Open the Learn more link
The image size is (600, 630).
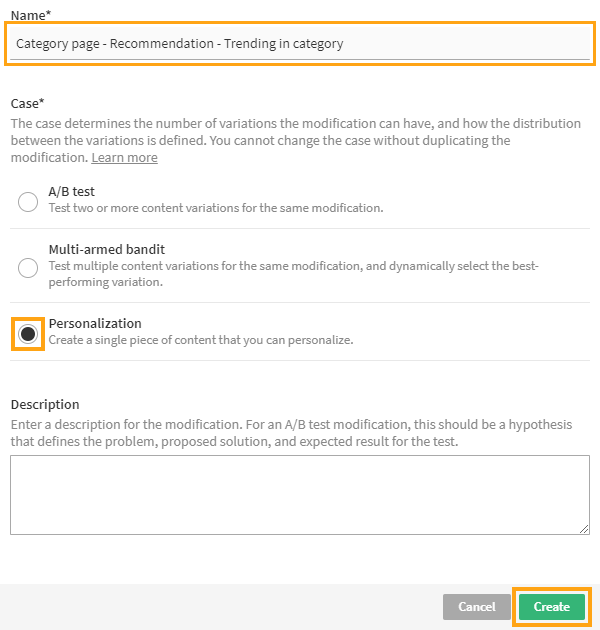pyautogui.click(x=124, y=158)
